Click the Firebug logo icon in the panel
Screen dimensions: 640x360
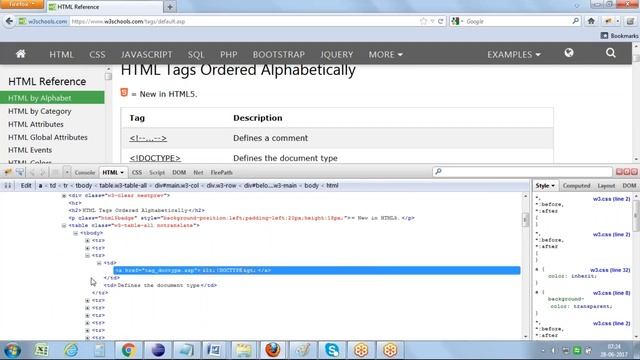(x=8, y=172)
